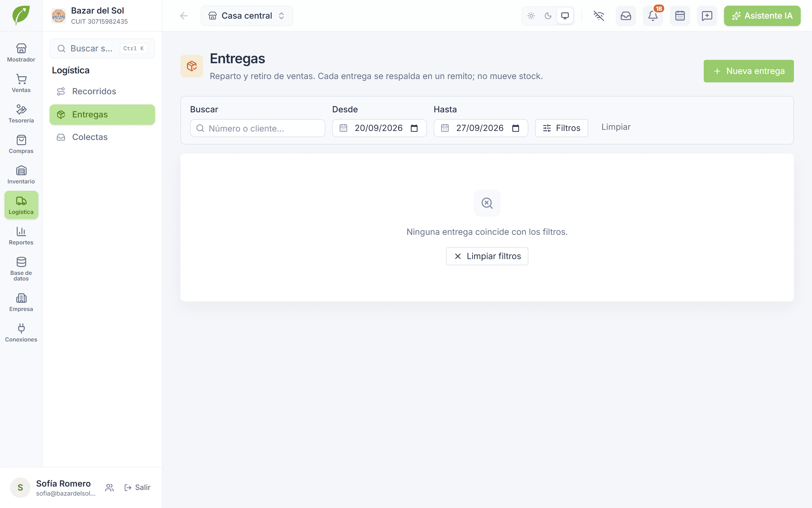This screenshot has height=508, width=812.
Task: Switch to dark theme
Action: pos(548,16)
